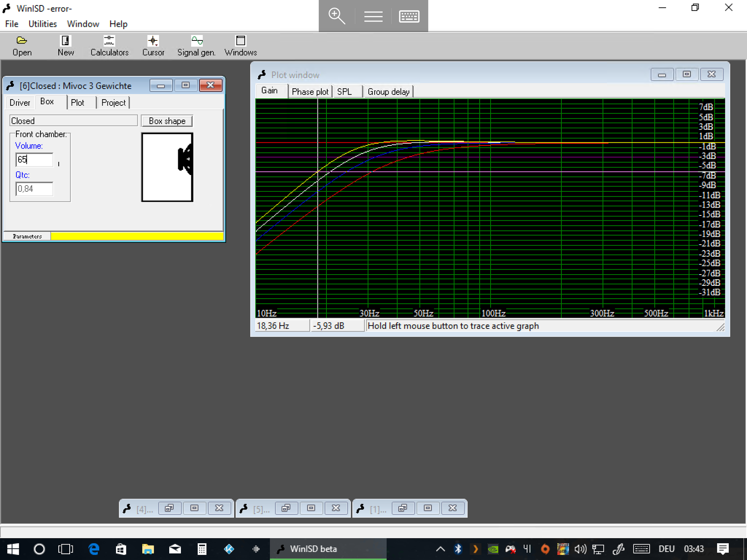Viewport: 747px width, 560px height.
Task: Click the 03:43 clock in taskbar
Action: 694,549
